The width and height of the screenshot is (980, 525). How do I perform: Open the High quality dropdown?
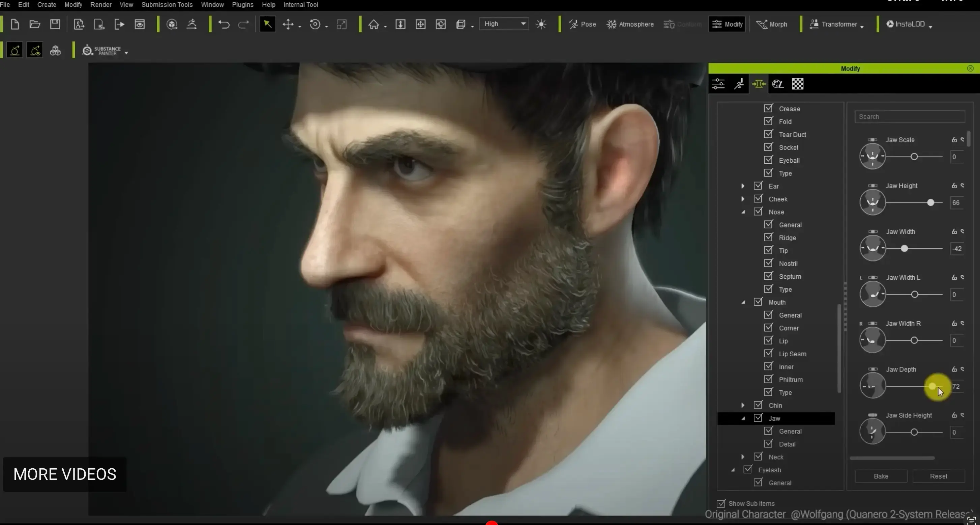[504, 24]
